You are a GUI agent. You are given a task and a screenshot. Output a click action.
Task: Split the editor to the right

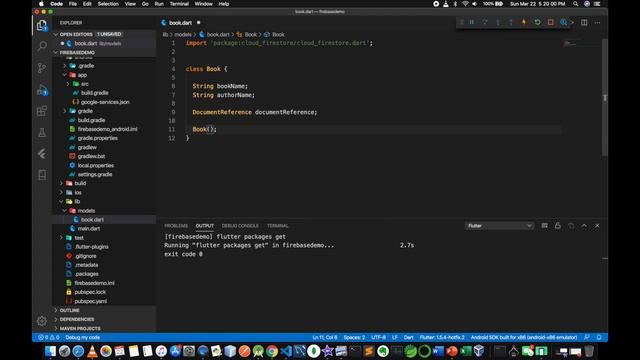(584, 22)
